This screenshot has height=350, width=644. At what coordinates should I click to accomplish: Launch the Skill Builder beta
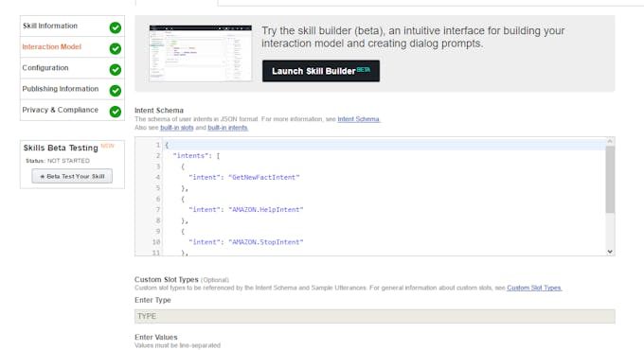[x=321, y=71]
